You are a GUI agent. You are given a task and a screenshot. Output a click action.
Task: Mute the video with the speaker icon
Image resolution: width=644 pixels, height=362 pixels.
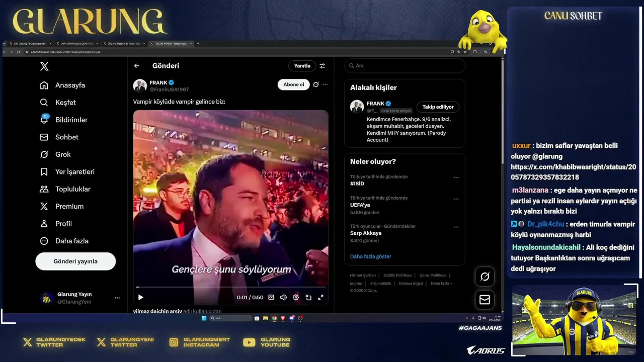283,298
